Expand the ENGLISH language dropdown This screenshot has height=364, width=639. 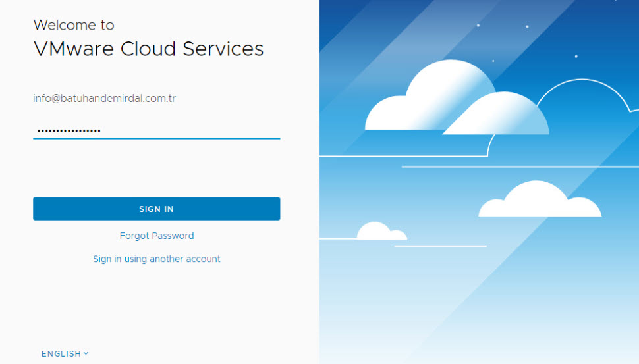click(x=65, y=353)
